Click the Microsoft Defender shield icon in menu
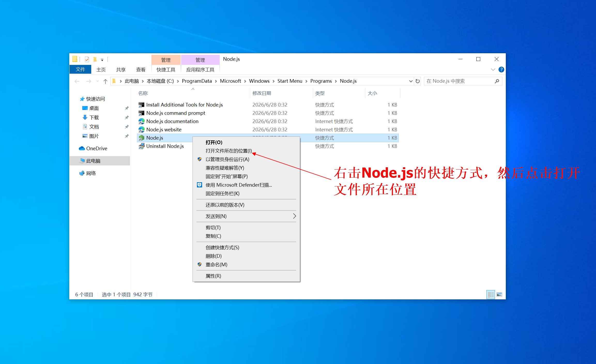The height and width of the screenshot is (364, 596). 199,185
